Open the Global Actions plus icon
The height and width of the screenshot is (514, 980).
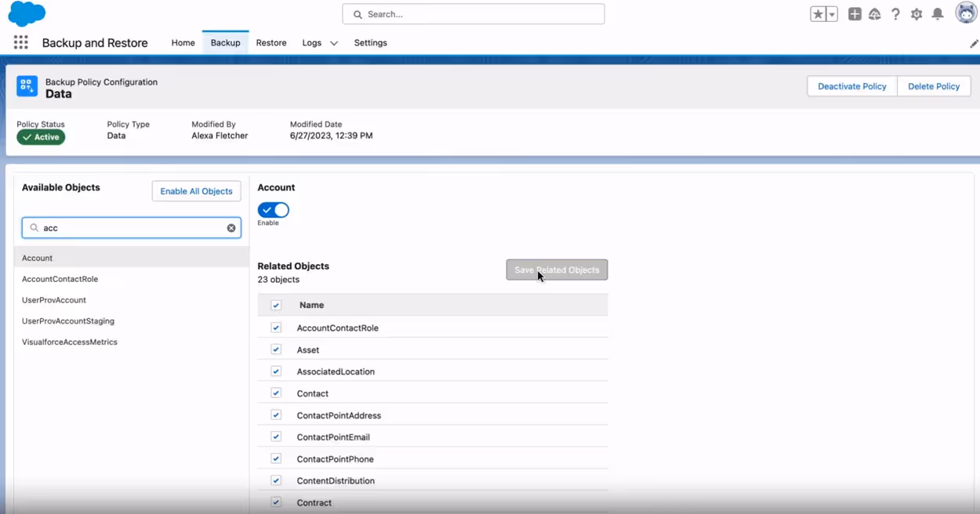pyautogui.click(x=855, y=14)
